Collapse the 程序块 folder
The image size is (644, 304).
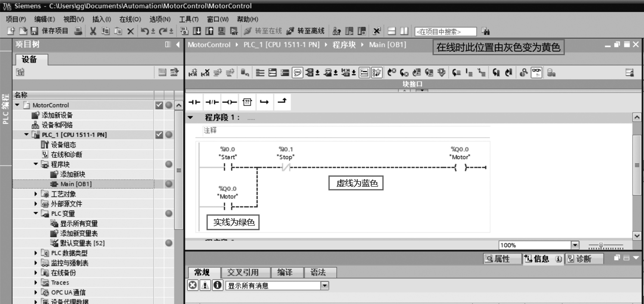[x=36, y=164]
